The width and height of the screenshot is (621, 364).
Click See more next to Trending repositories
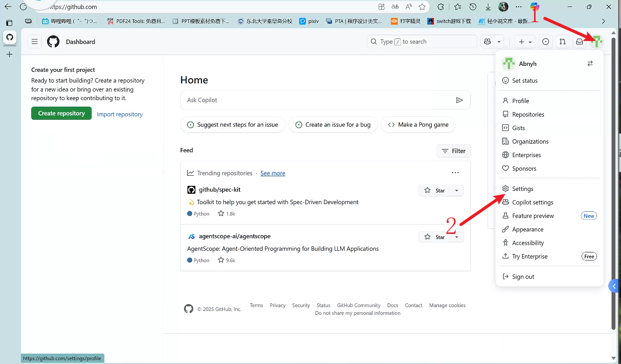273,173
